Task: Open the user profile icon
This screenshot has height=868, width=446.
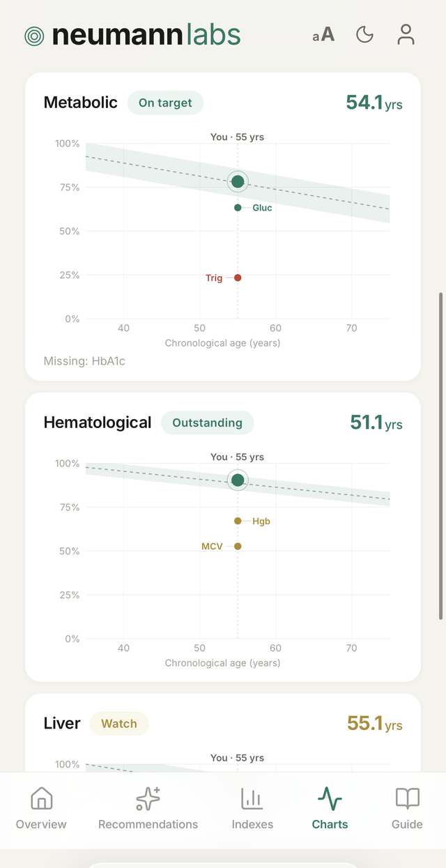Action: [406, 34]
